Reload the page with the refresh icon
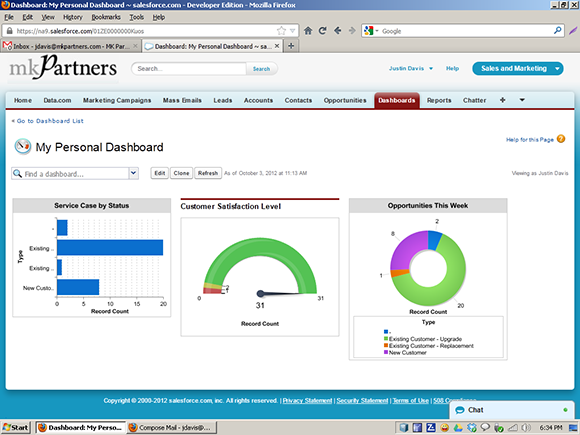 click(323, 31)
